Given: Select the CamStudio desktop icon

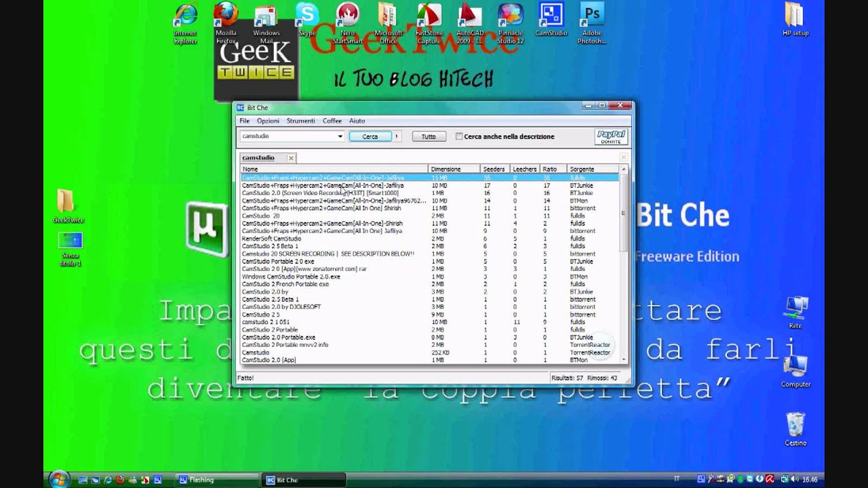Looking at the screenshot, I should (551, 20).
